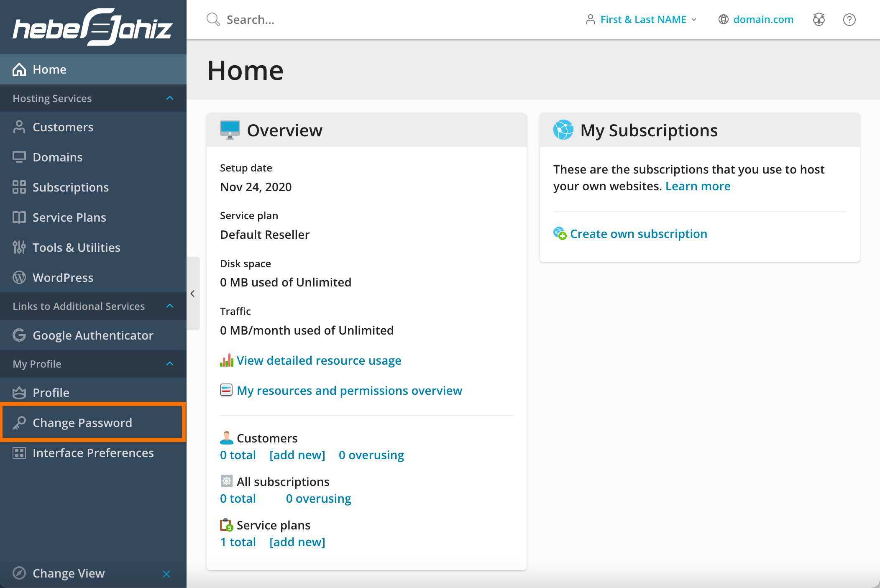Image resolution: width=880 pixels, height=588 pixels.
Task: Click the Service plans clipboard icon
Action: pyautogui.click(x=227, y=525)
